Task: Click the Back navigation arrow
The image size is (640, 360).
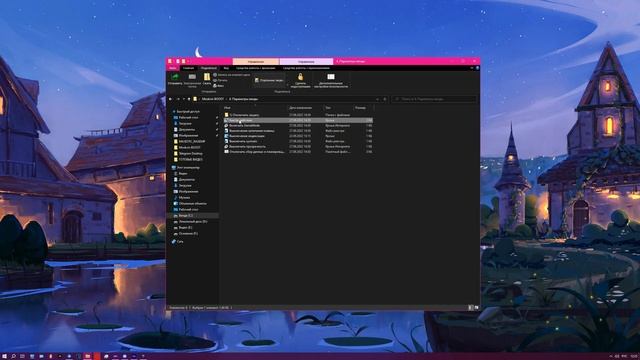Action: pos(171,99)
